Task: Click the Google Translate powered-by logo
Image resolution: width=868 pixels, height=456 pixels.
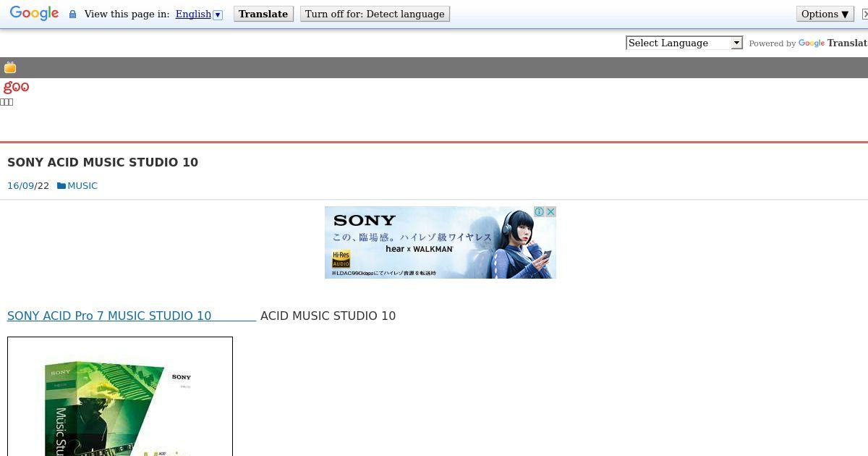Action: [833, 43]
